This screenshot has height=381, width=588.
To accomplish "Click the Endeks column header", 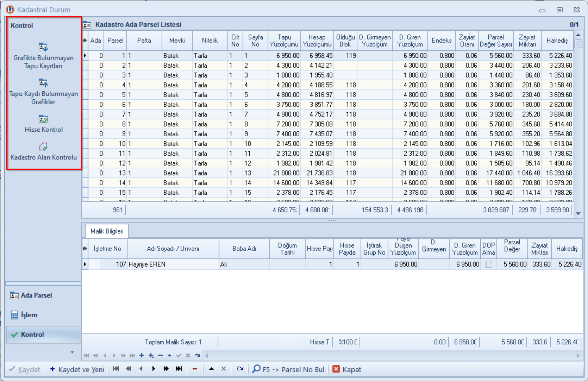I will 441,40.
